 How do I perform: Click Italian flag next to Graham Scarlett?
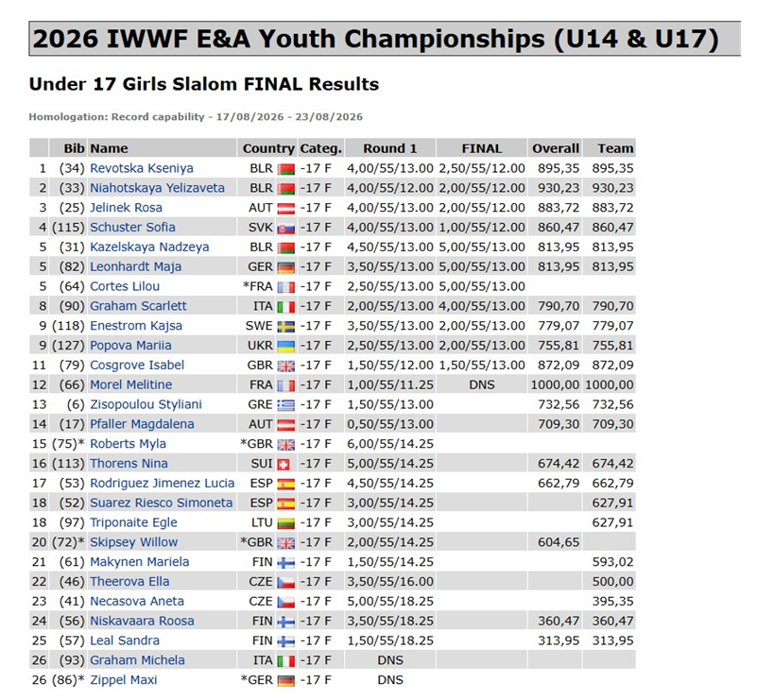pos(285,307)
